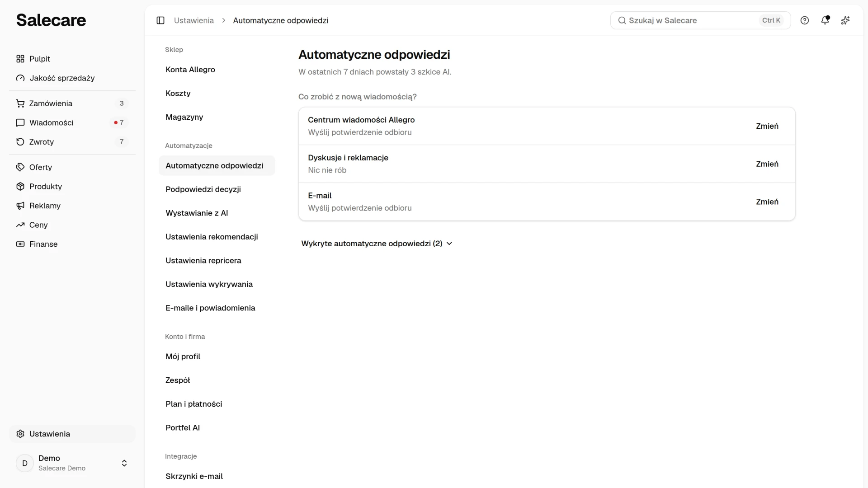The height and width of the screenshot is (488, 868).
Task: Open Mój profil settings
Action: [217, 357]
